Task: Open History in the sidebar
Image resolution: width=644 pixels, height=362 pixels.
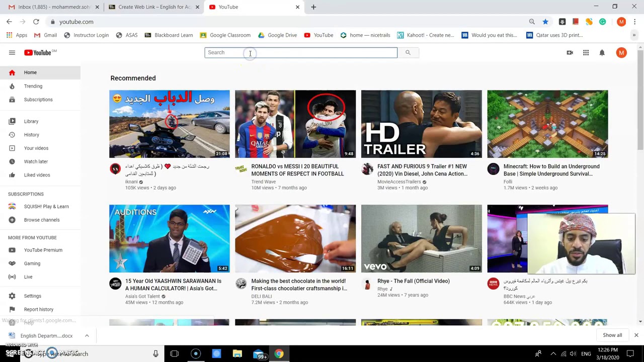Action: point(40,135)
